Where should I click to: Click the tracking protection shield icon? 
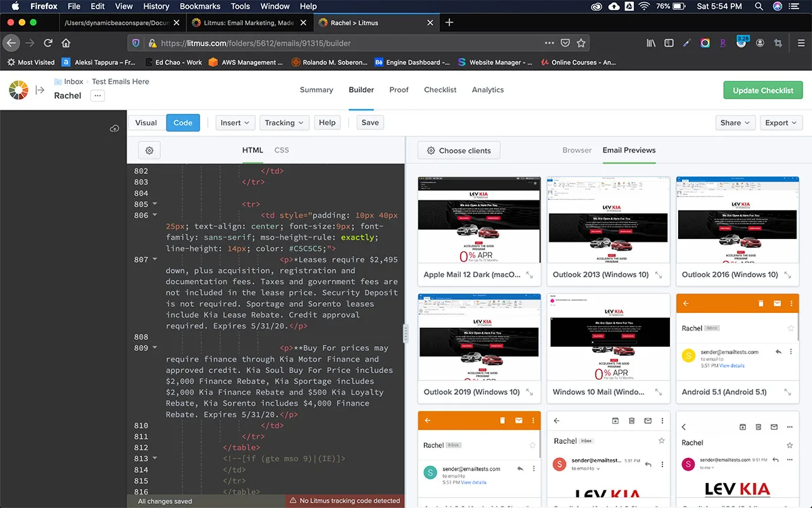pyautogui.click(x=136, y=43)
